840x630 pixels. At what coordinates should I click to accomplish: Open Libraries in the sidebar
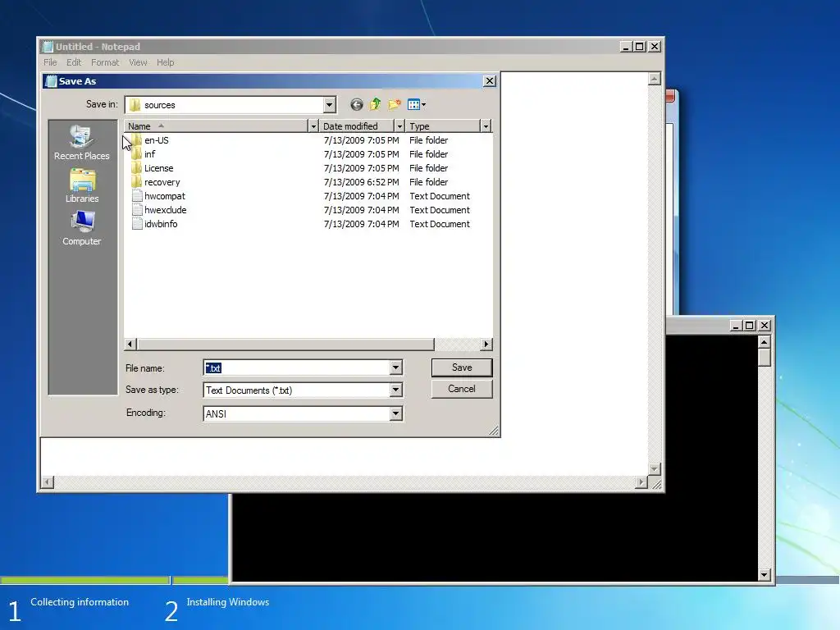82,186
